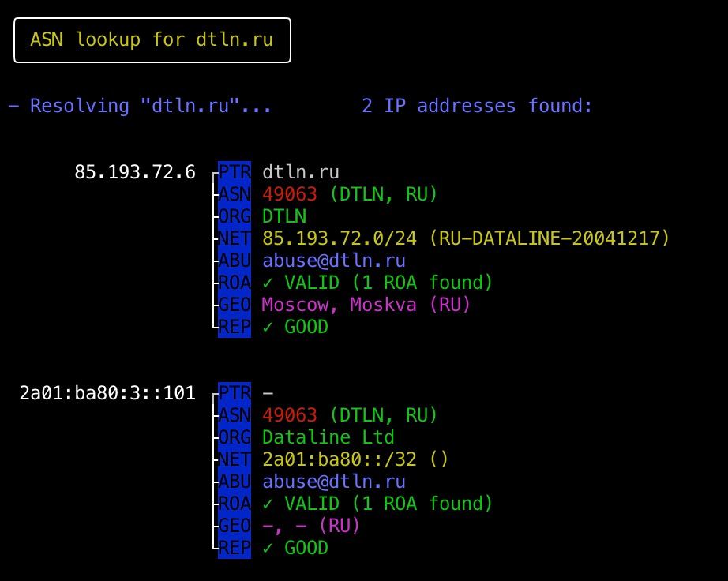728x581 pixels.
Task: Click the PTR value dtln.ru
Action: (301, 172)
